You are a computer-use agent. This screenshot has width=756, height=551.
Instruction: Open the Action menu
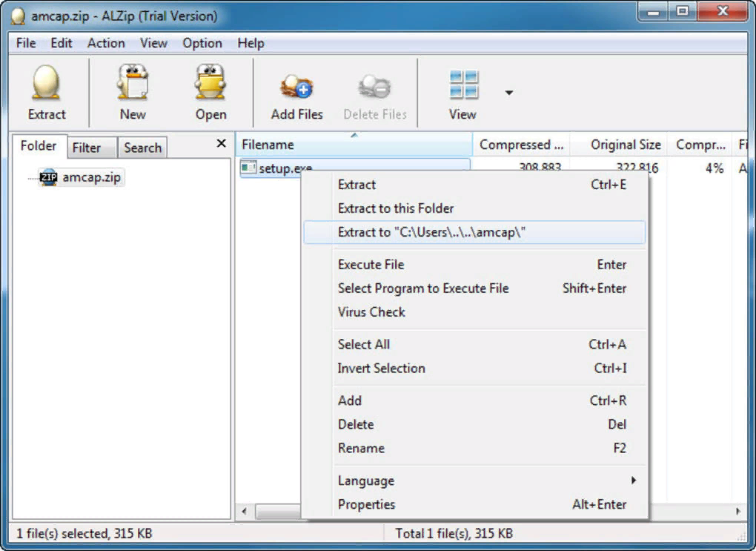click(x=106, y=43)
